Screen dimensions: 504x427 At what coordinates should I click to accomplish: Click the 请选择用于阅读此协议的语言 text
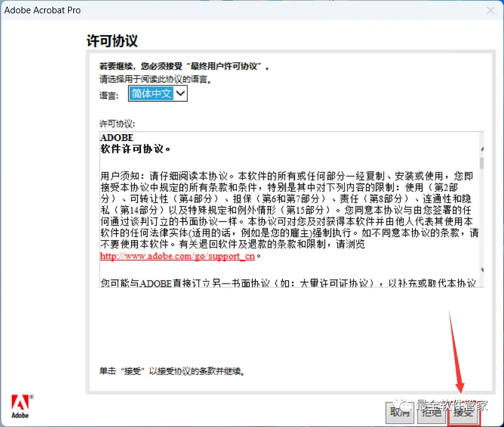[155, 79]
